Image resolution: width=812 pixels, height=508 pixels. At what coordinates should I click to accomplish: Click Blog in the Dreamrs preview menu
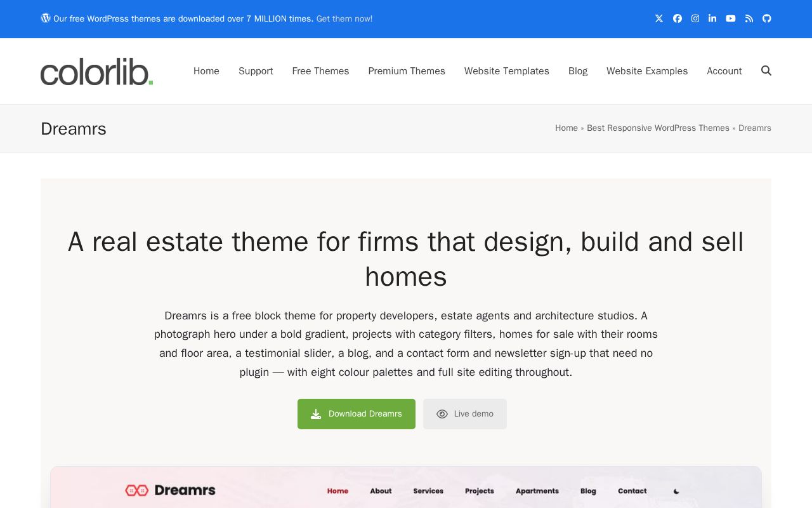588,491
